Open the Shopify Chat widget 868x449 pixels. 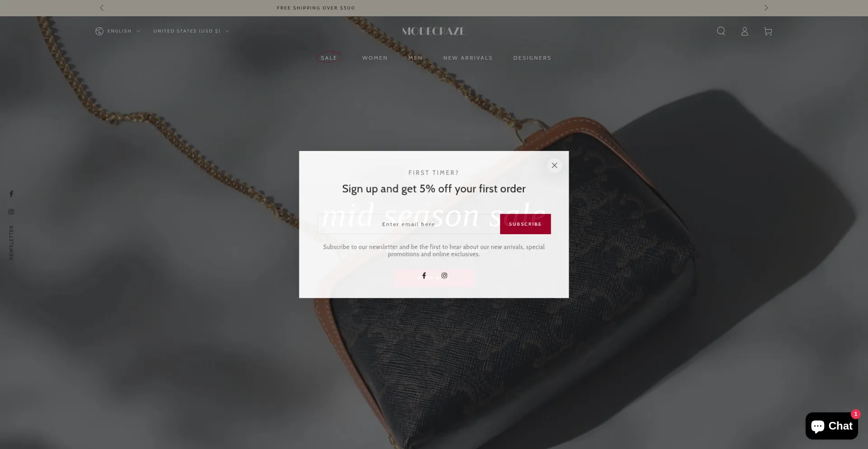(x=831, y=425)
